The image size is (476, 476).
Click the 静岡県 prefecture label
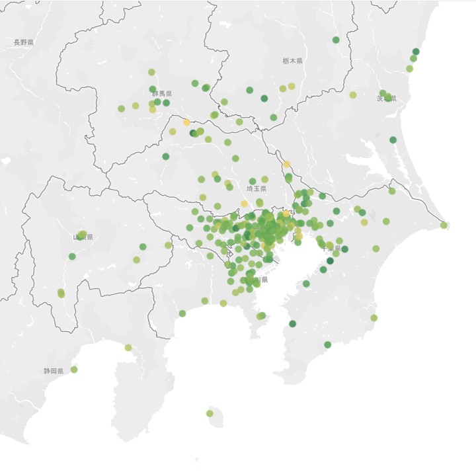(54, 372)
